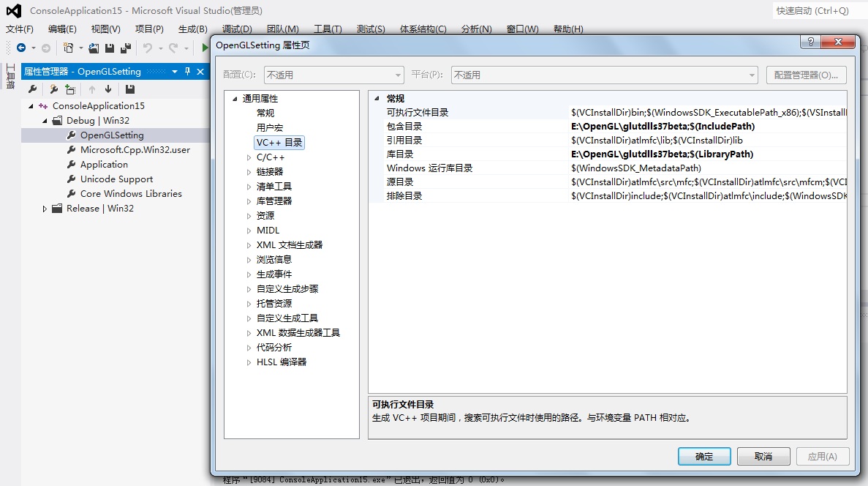Open Property Manager window position dropdown
Screen dimensions: 868x486
pos(174,72)
